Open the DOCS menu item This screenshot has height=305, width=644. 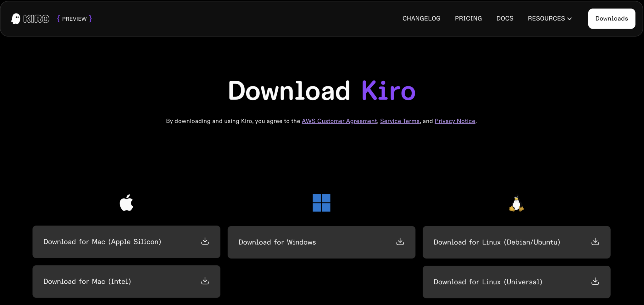tap(505, 19)
